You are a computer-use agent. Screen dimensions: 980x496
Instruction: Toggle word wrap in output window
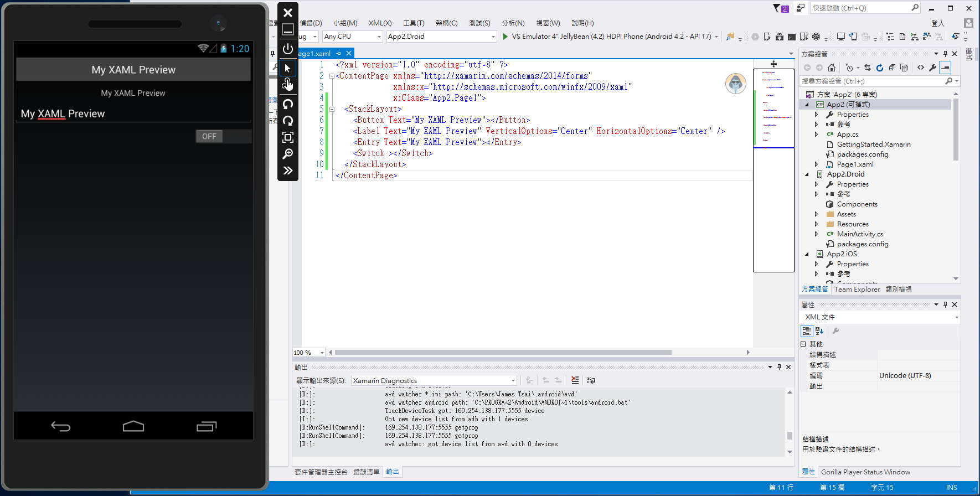click(x=591, y=380)
